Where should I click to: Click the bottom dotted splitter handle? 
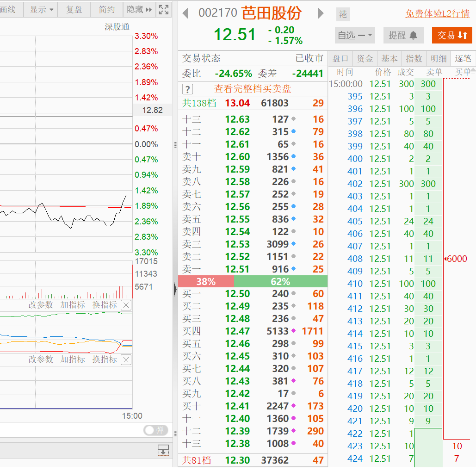pos(175,434)
